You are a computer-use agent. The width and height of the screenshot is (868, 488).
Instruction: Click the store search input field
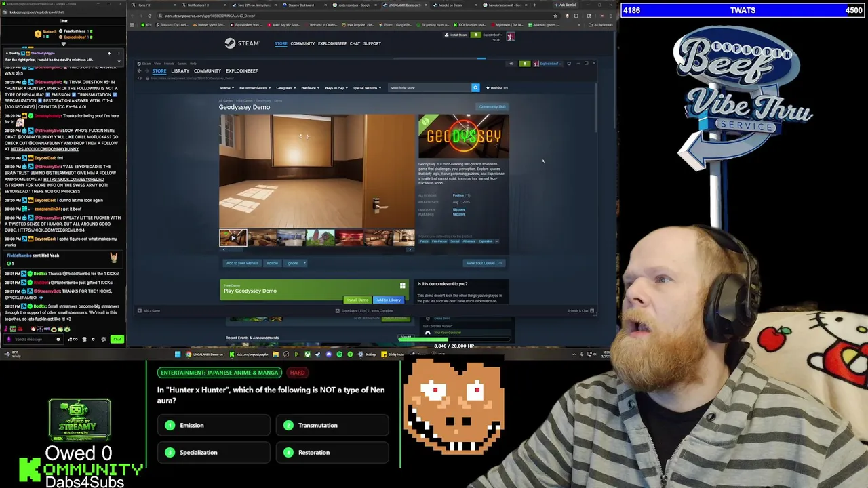coord(429,87)
